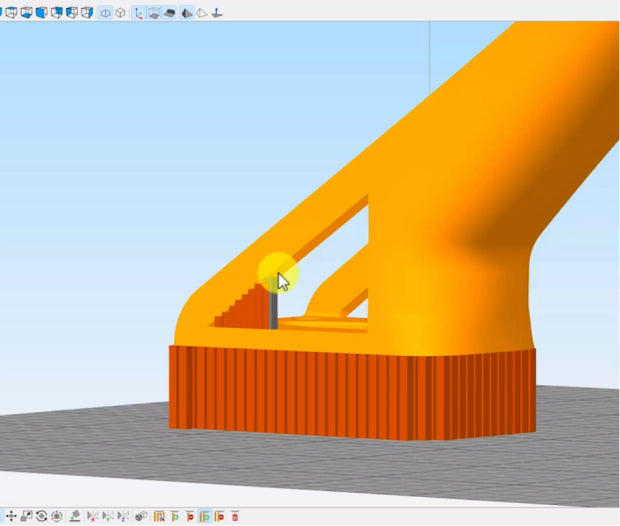The height and width of the screenshot is (526, 620).
Task: Select the scale tool icon in bottom toolbar
Action: (x=27, y=516)
